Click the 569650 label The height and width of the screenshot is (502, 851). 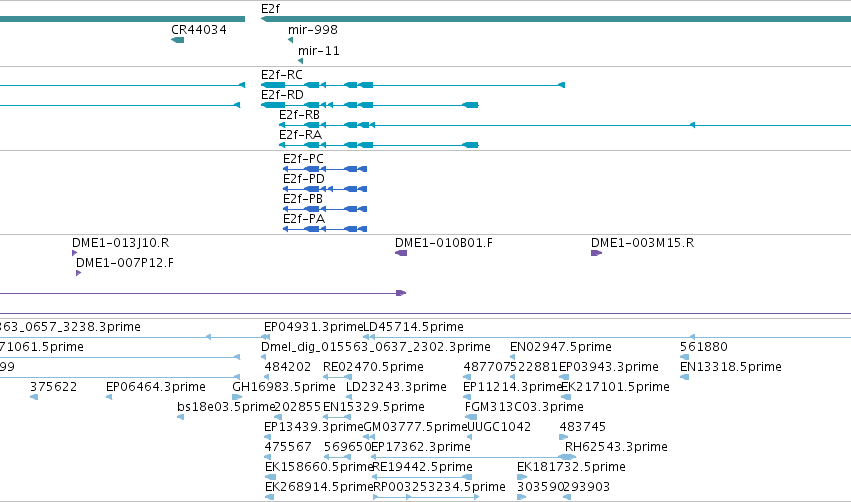tap(347, 447)
